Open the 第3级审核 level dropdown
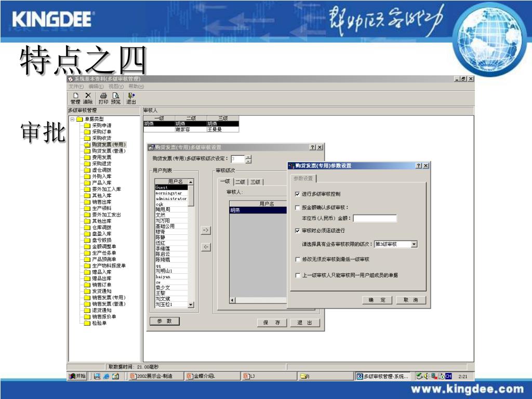This screenshot has height=399, width=532. (x=414, y=244)
